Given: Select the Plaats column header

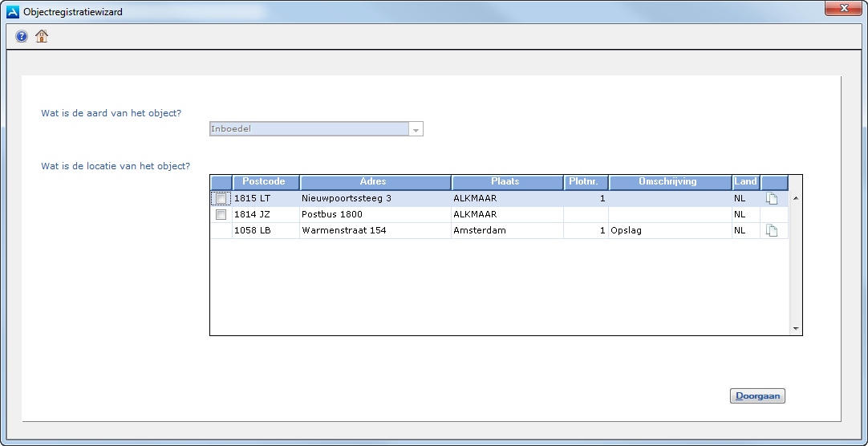Looking at the screenshot, I should pos(506,182).
